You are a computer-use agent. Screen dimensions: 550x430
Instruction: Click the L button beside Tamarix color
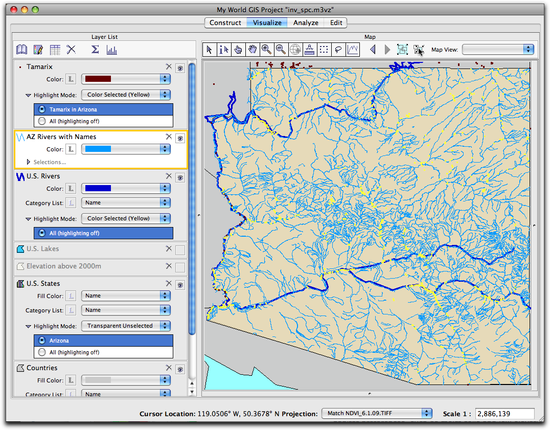71,79
